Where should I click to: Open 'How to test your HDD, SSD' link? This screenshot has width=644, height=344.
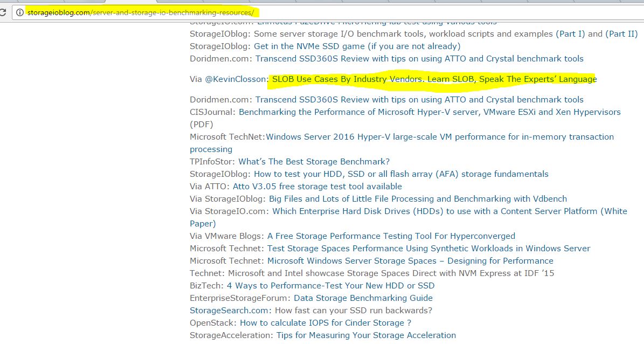pyautogui.click(x=401, y=174)
